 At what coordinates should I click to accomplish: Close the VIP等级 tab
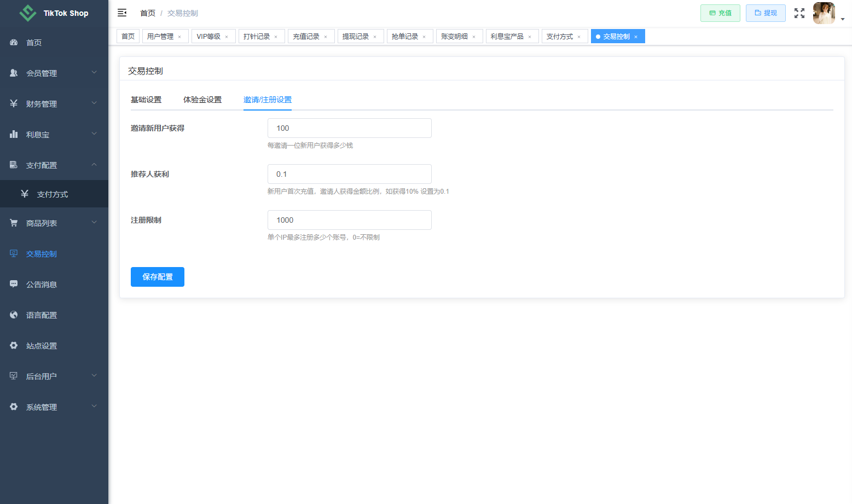(x=227, y=37)
